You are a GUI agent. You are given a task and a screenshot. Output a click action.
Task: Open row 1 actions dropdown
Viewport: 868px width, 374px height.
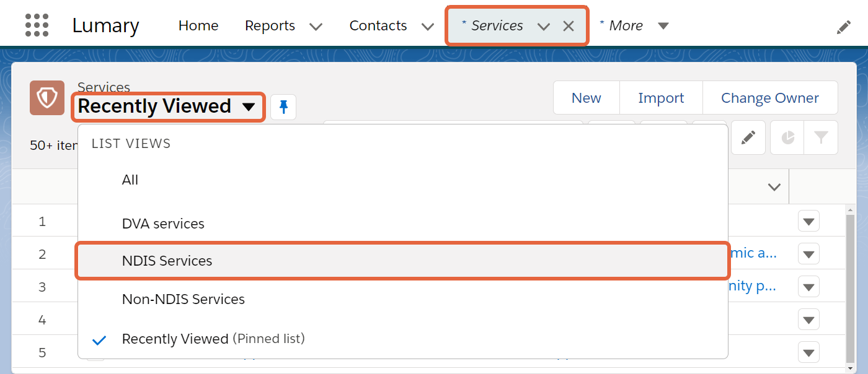[808, 221]
